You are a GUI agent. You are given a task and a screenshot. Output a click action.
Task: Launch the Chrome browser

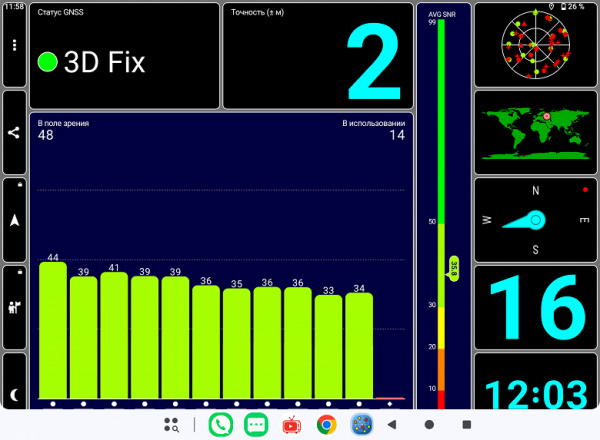(x=326, y=425)
